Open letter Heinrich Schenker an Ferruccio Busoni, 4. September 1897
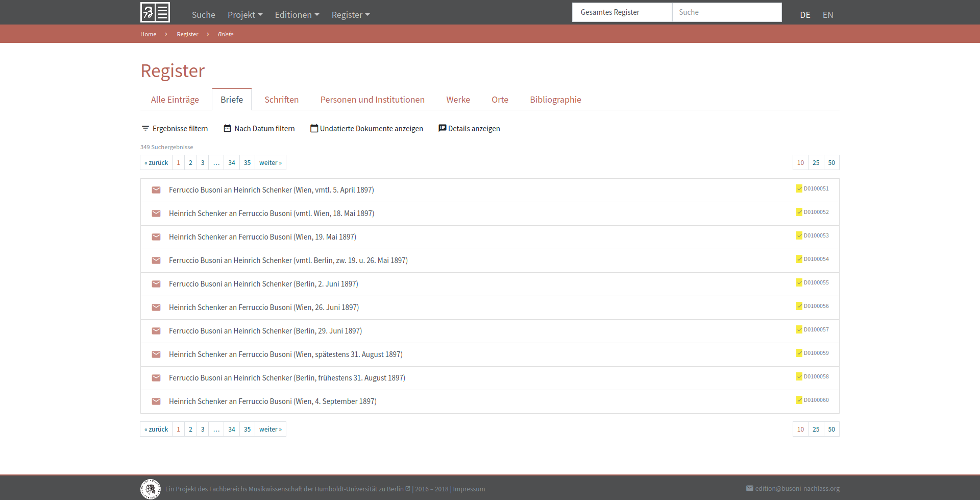The image size is (980, 500). click(273, 401)
